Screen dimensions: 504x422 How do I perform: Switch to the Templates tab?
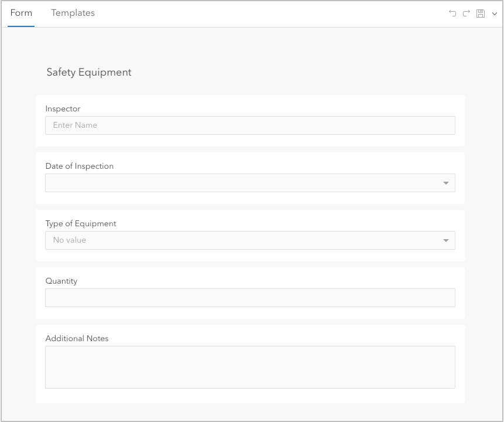73,12
